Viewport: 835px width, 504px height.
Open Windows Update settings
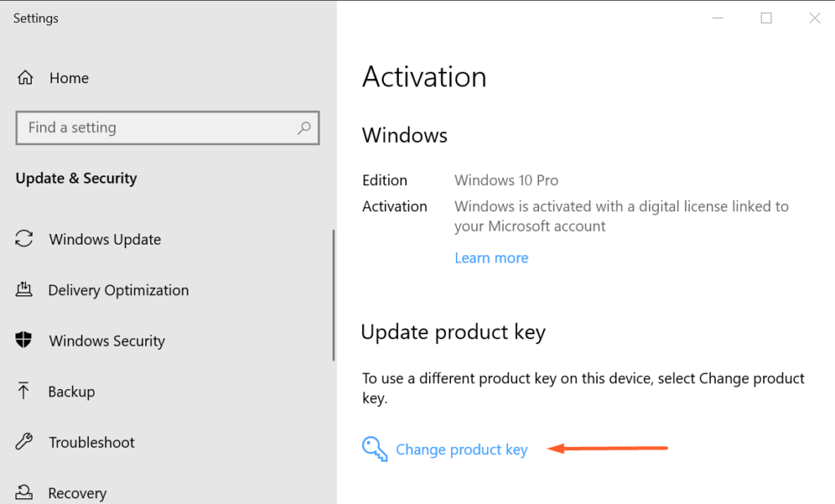point(105,240)
